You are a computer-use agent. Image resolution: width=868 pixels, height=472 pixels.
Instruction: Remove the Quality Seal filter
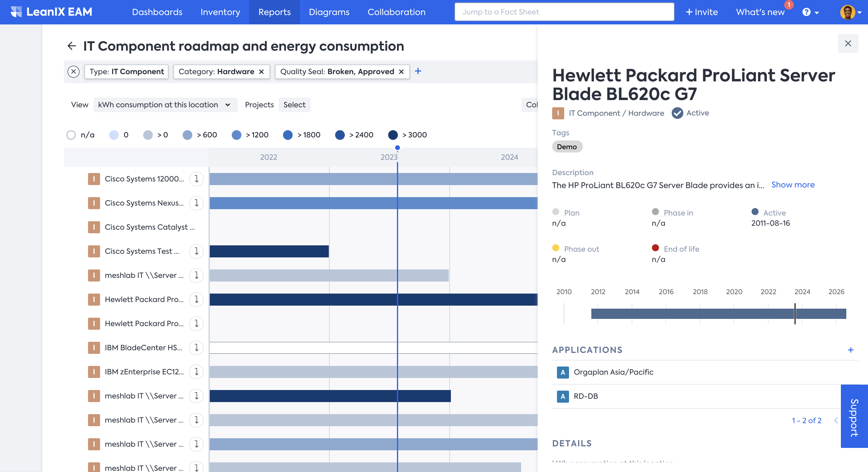(x=401, y=71)
